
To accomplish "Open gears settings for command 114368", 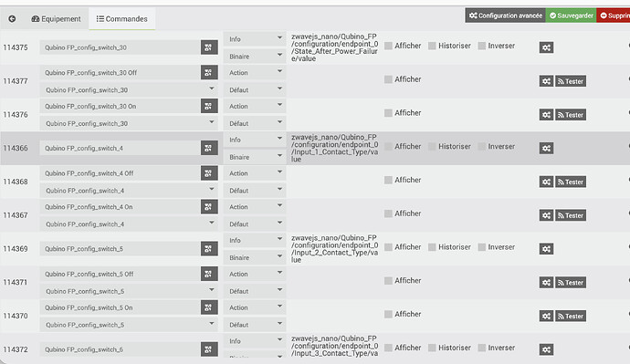I will click(546, 182).
